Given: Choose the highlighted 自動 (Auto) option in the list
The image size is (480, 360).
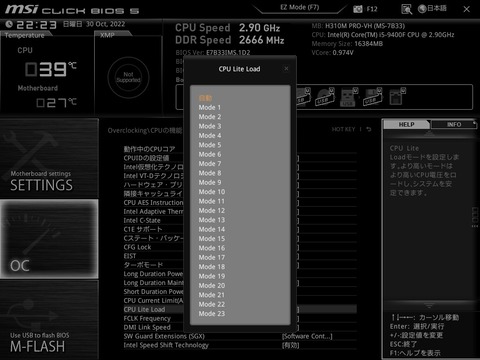Looking at the screenshot, I should [205, 98].
